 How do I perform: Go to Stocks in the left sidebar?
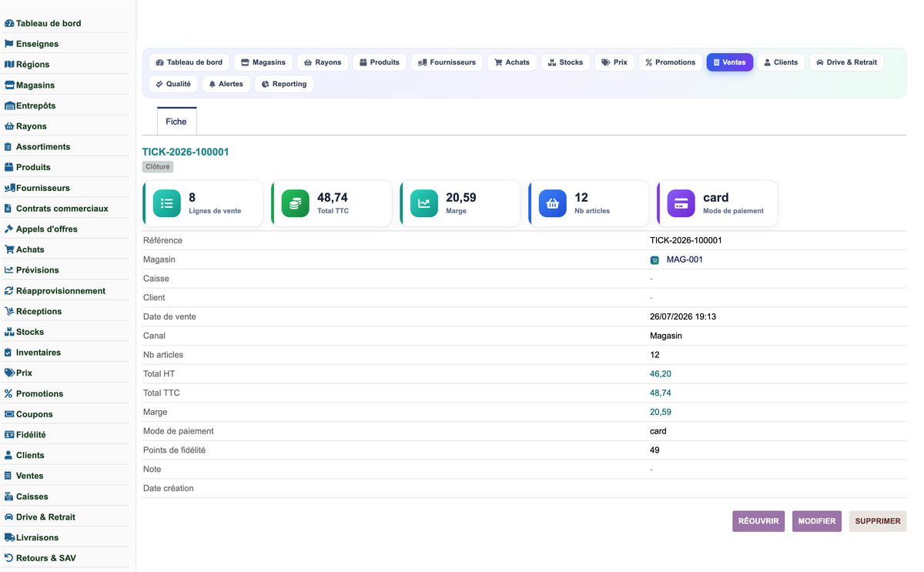(x=30, y=332)
